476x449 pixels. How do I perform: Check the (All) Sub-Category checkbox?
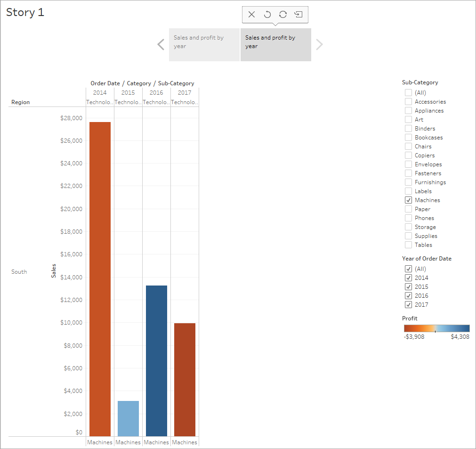[x=408, y=93]
